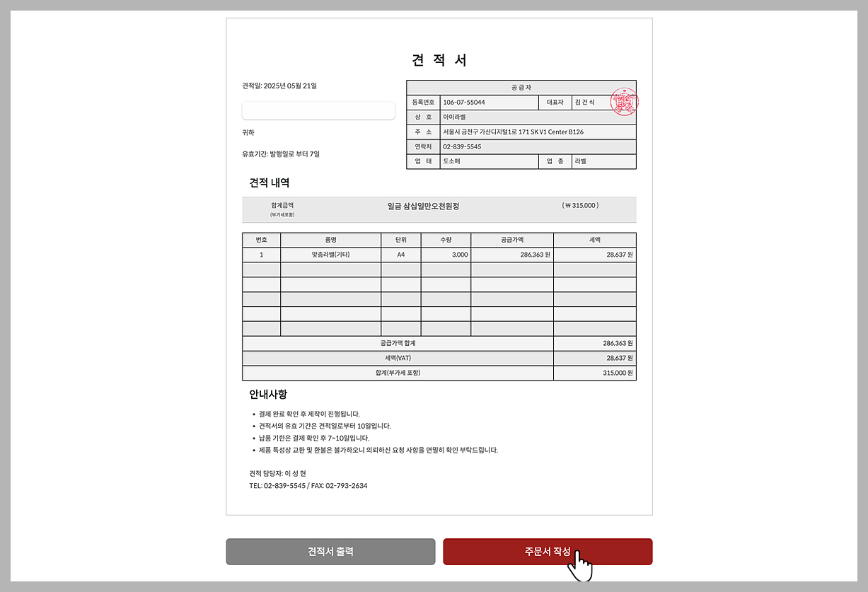Image resolution: width=868 pixels, height=592 pixels.
Task: Click the 합계(부가세 포함) total row label
Action: click(x=398, y=373)
